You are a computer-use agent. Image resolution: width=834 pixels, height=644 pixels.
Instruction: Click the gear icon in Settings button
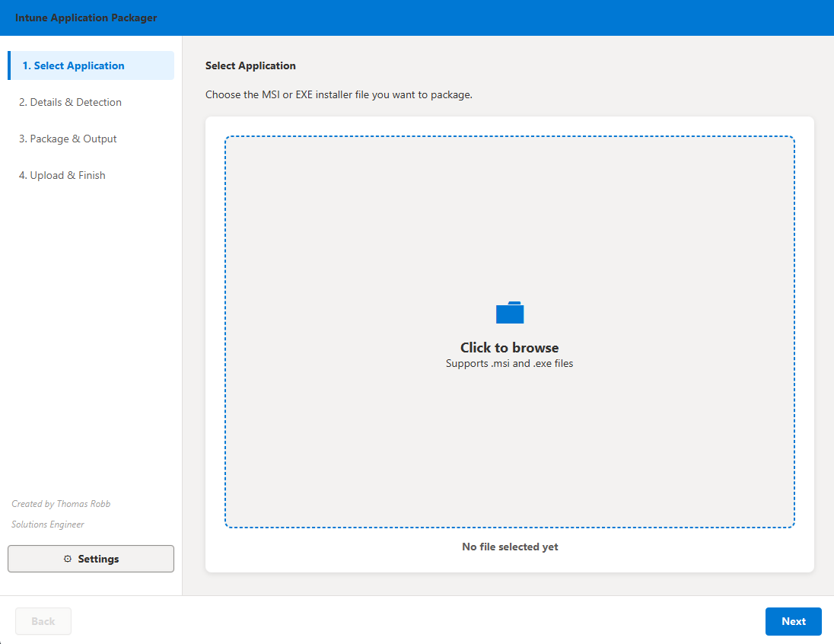68,559
